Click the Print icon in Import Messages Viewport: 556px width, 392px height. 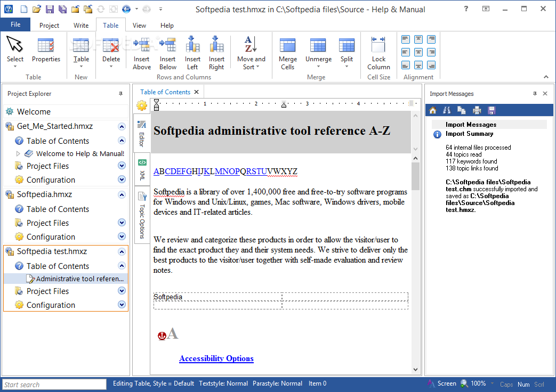[477, 110]
